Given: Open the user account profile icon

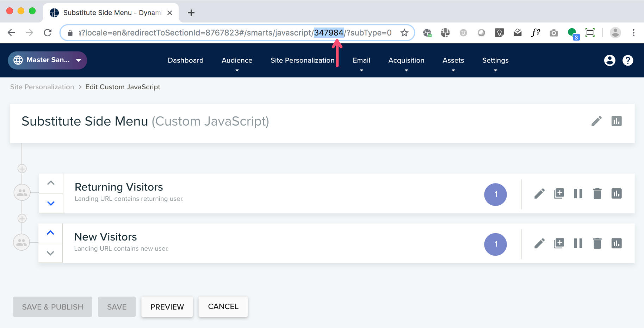Looking at the screenshot, I should point(610,60).
